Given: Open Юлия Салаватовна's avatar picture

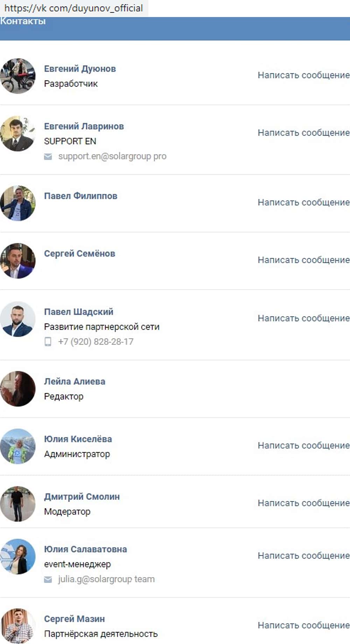Looking at the screenshot, I should pyautogui.click(x=18, y=556).
